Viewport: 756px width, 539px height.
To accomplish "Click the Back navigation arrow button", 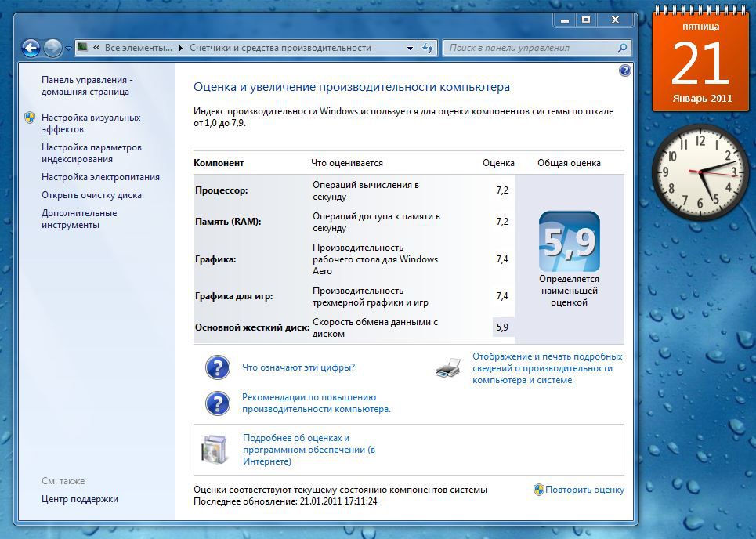I will coord(31,48).
